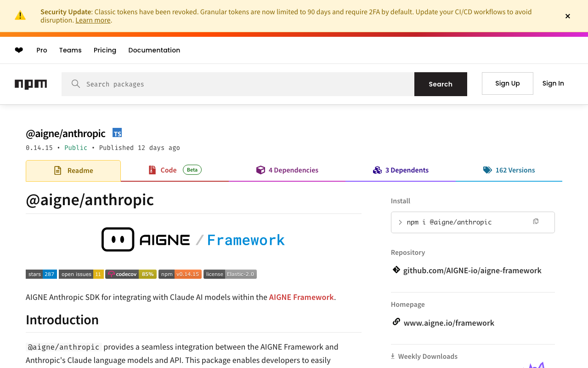588x368 pixels.
Task: Open the Teams menu item
Action: (70, 50)
